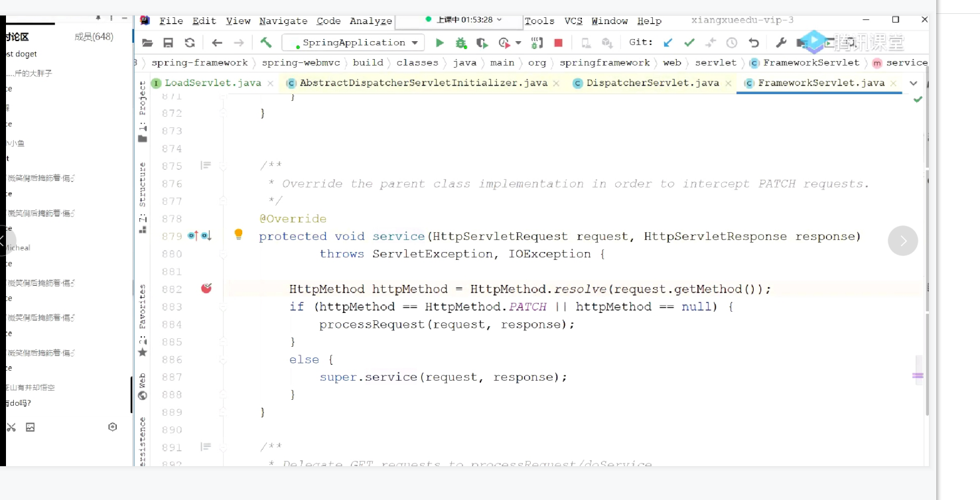Open the Window menu
This screenshot has height=500, width=980.
click(610, 21)
